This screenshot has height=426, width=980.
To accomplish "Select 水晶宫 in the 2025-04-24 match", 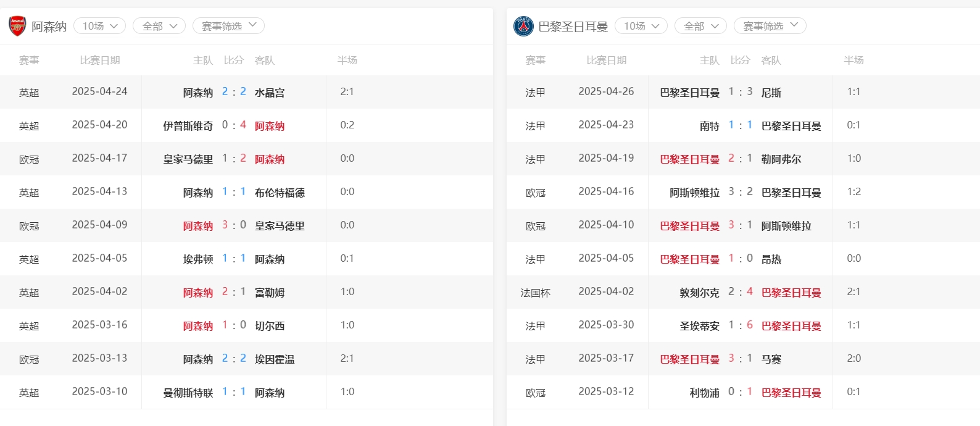I will coord(270,93).
